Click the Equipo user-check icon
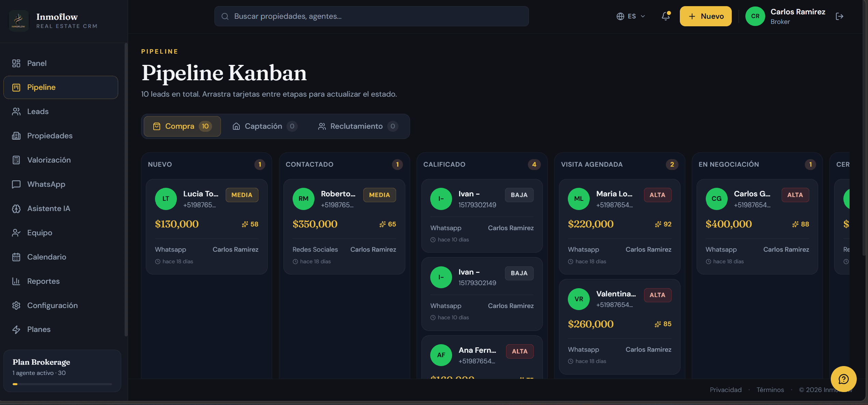 click(16, 233)
